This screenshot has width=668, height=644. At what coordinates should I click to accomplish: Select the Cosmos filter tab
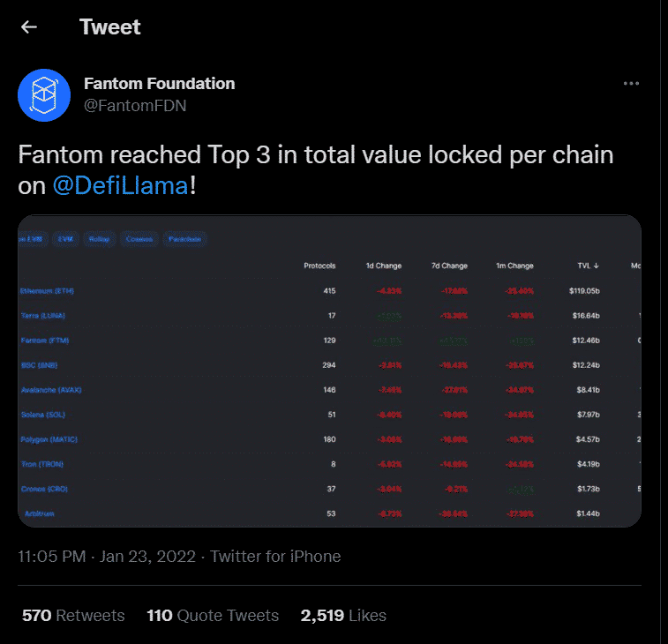pos(139,239)
